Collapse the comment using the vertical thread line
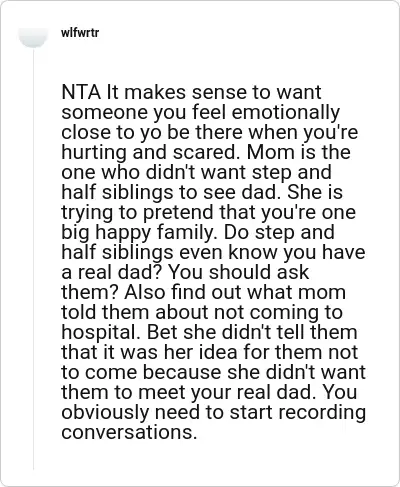Image resolution: width=400 pixels, height=487 pixels. [33, 258]
